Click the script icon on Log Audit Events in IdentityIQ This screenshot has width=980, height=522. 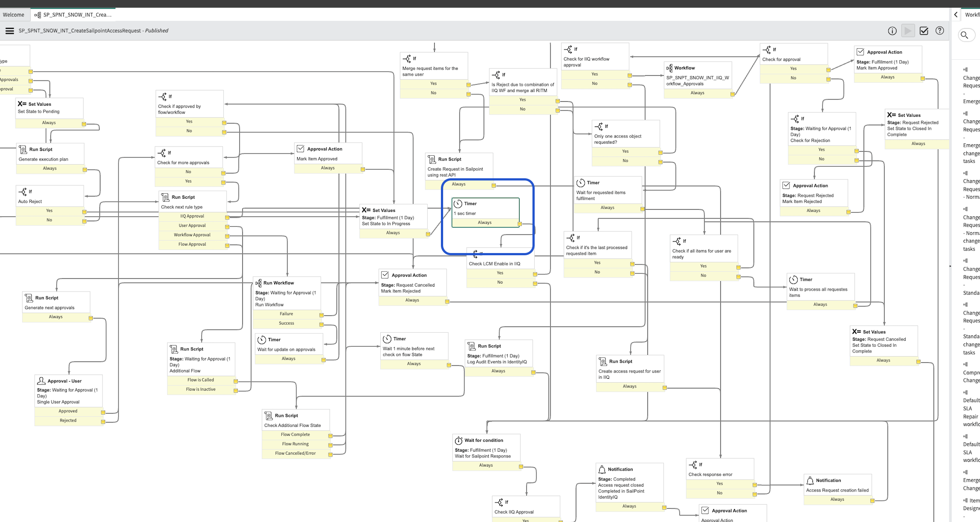pos(471,346)
